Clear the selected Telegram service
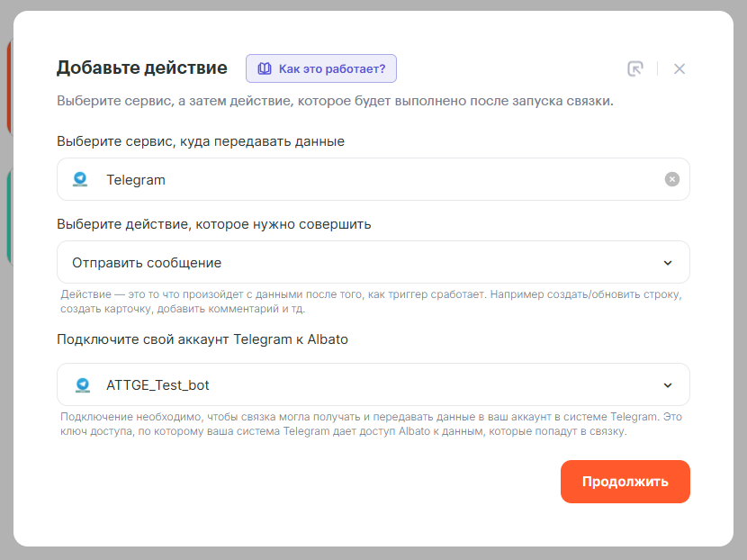Screen dimensions: 747x560 [671, 179]
